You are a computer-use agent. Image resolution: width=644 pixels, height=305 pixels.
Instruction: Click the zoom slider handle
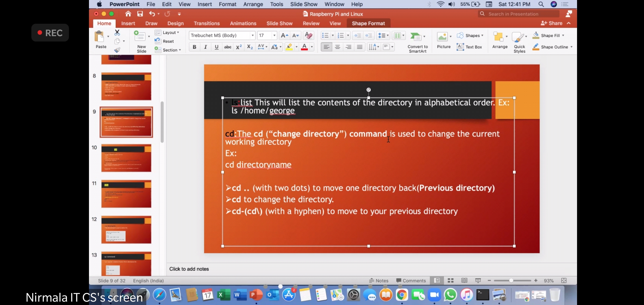pyautogui.click(x=511, y=280)
